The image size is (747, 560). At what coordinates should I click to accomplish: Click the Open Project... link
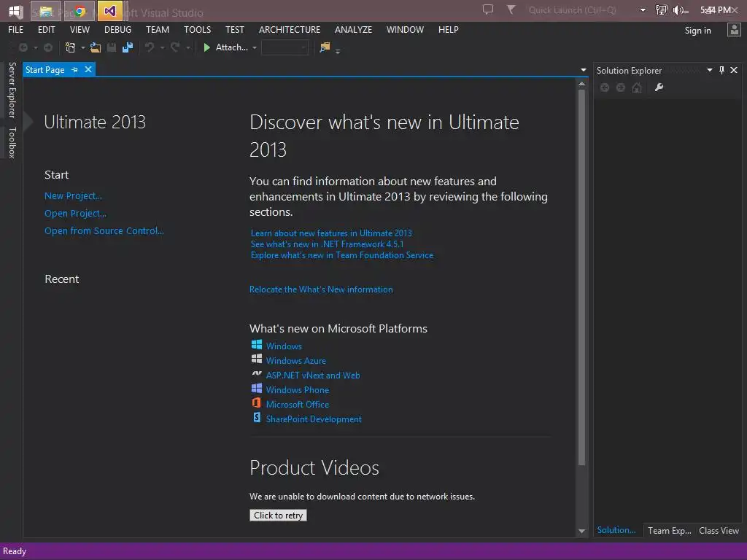[x=75, y=214]
